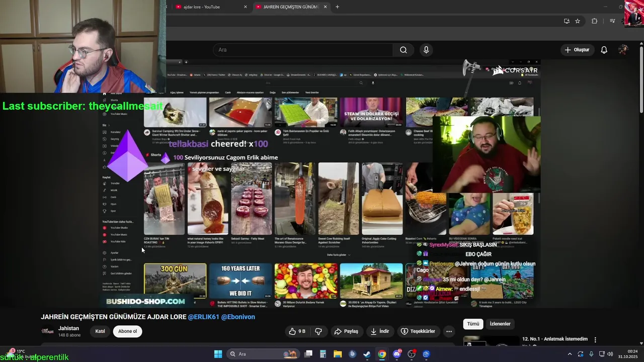The image size is (644, 362).
Task: Click the network icon in system tray
Action: (602, 354)
